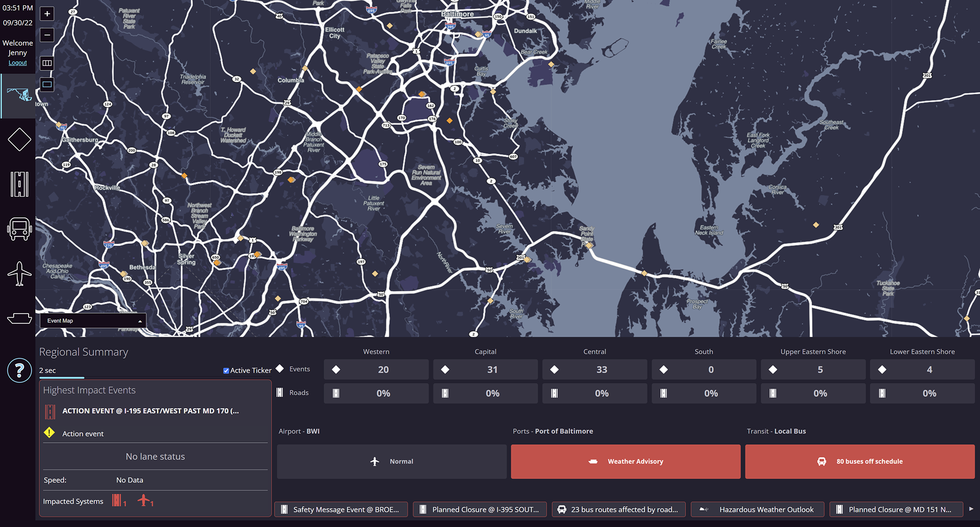Click the Speed No Data value
The height and width of the screenshot is (527, 980).
tap(130, 480)
